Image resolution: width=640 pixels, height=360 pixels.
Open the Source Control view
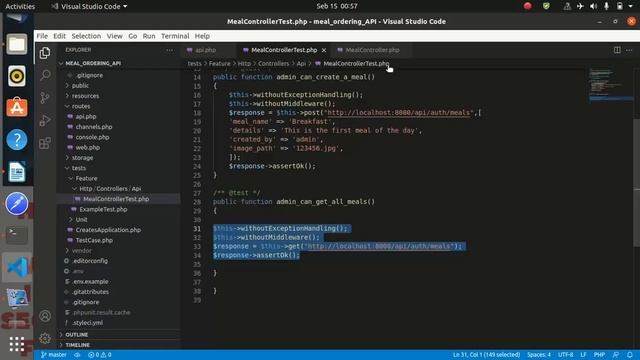coord(45,98)
